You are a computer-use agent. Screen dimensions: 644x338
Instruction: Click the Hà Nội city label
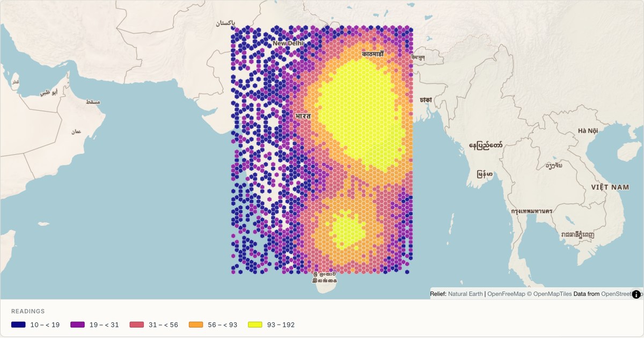click(588, 130)
